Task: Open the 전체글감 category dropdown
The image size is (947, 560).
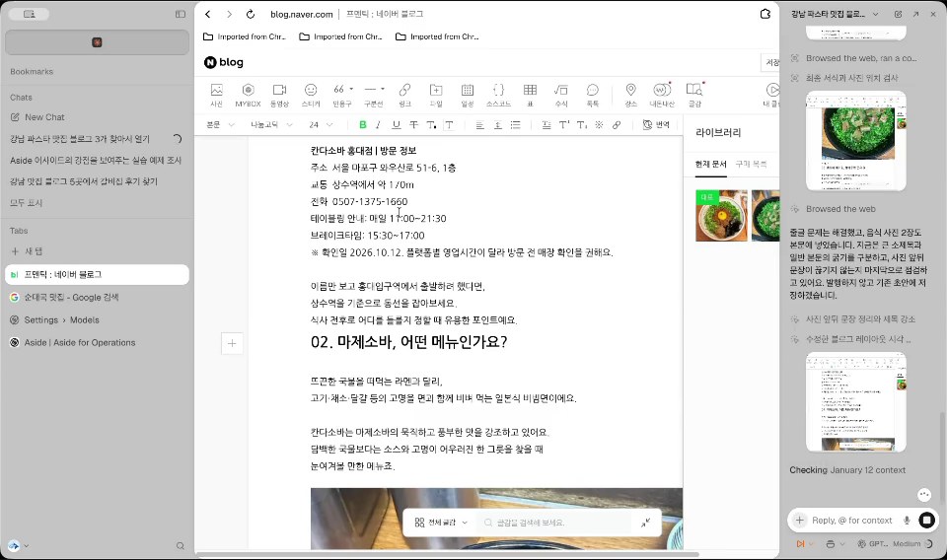Action: click(441, 523)
